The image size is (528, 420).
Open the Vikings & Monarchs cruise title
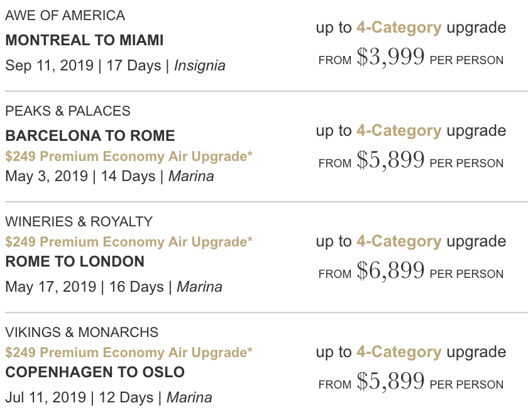point(82,333)
